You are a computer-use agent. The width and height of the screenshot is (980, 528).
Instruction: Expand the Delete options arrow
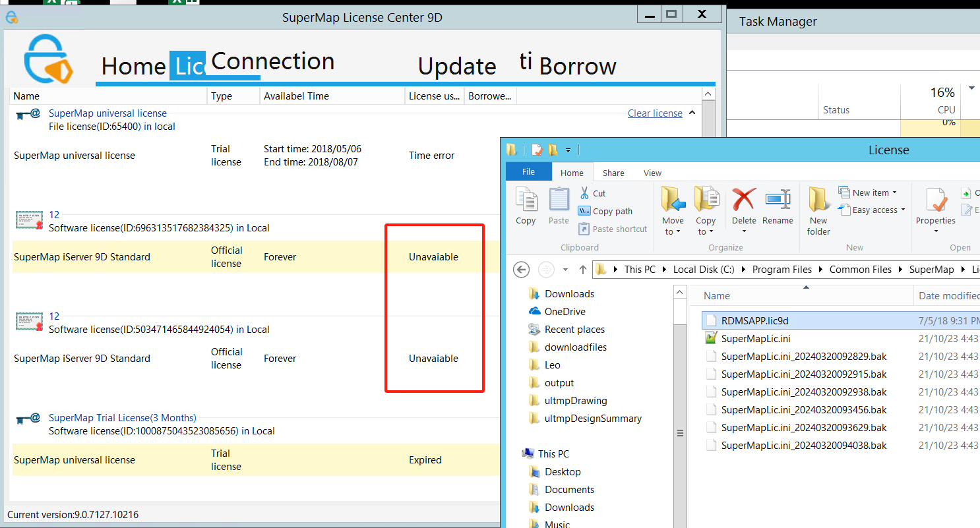click(x=744, y=231)
